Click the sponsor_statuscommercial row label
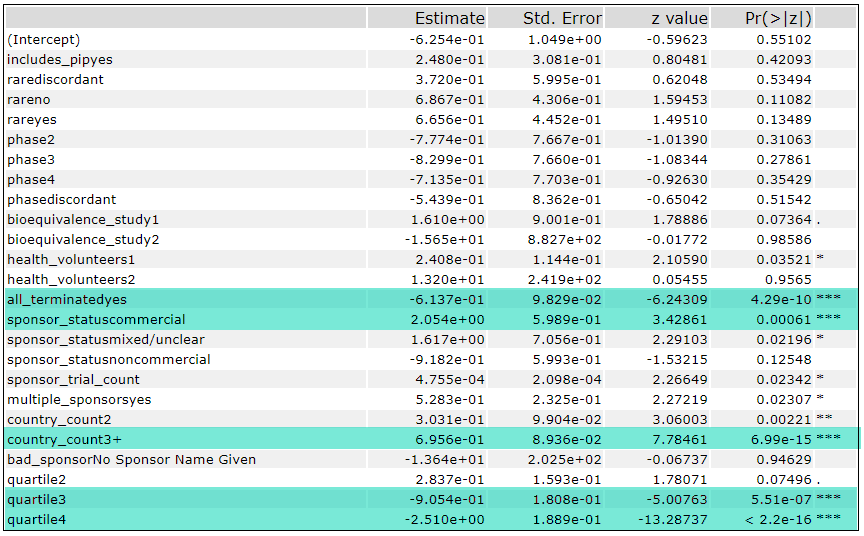864x536 pixels. (96, 320)
